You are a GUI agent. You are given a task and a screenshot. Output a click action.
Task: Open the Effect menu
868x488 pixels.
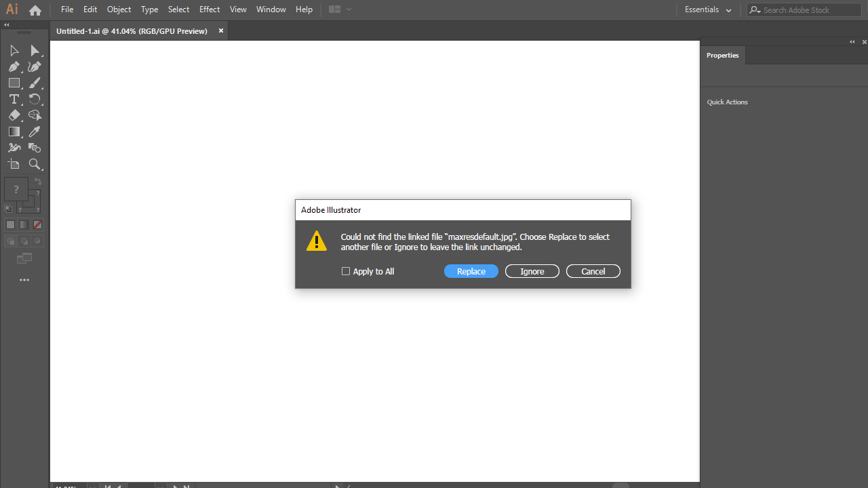210,9
